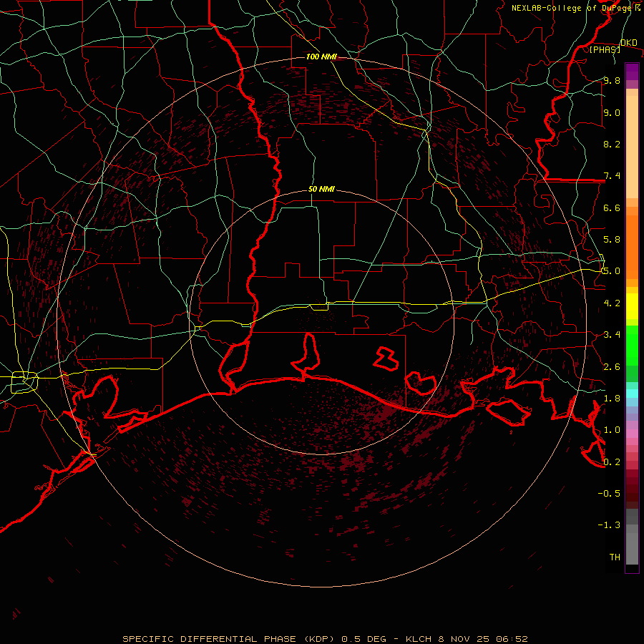Viewport: 644px width, 644px height.
Task: Click the "100 NMI" range ring label
Action: click(321, 57)
